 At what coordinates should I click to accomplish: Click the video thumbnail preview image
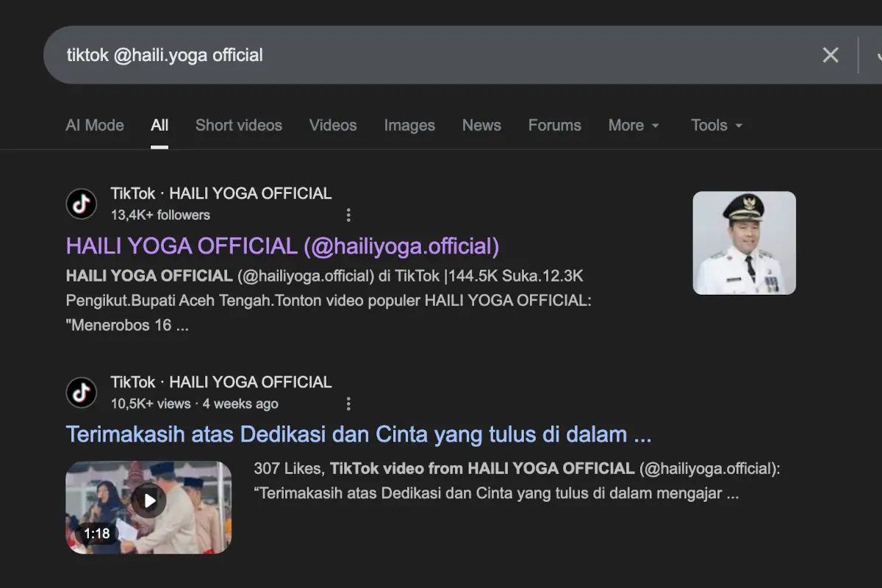point(148,507)
